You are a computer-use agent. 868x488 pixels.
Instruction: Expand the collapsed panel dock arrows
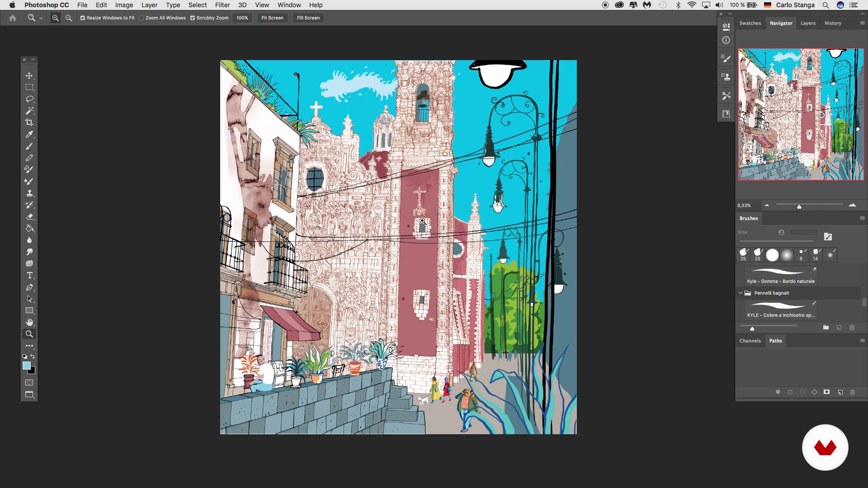[730, 14]
